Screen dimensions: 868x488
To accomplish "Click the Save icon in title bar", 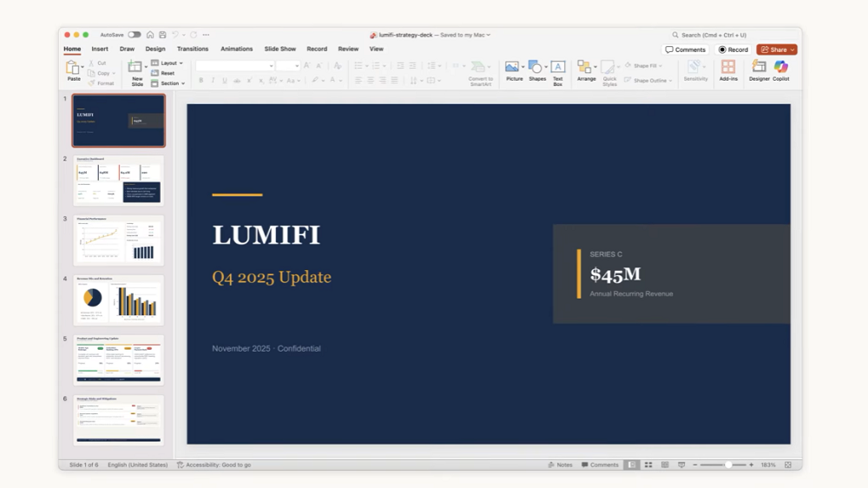I will [x=162, y=35].
